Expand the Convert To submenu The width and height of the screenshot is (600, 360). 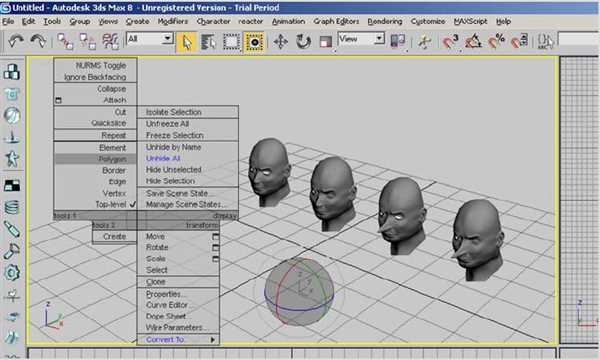tap(178, 339)
